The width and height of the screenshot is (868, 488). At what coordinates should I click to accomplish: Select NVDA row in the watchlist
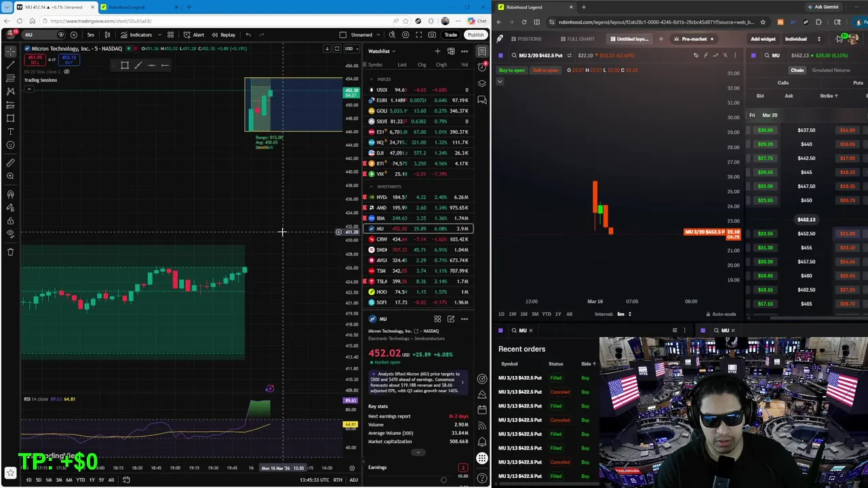(418, 197)
